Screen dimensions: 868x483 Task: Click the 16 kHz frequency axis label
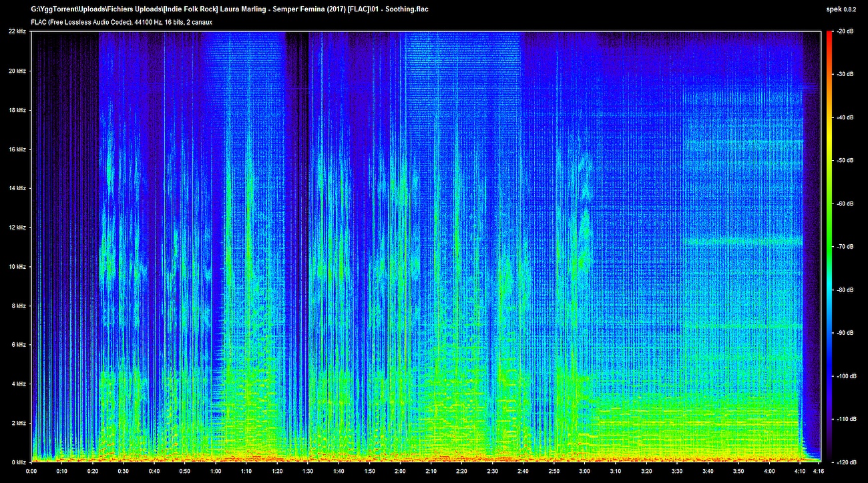coord(17,149)
